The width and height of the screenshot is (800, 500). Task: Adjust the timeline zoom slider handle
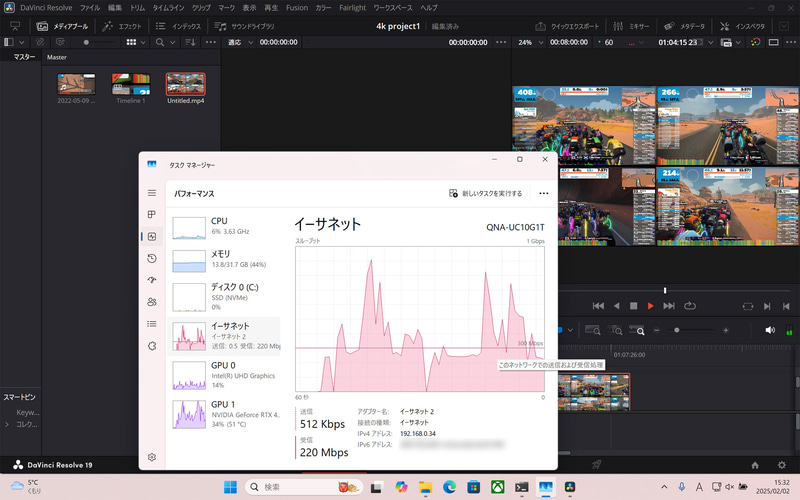click(677, 330)
